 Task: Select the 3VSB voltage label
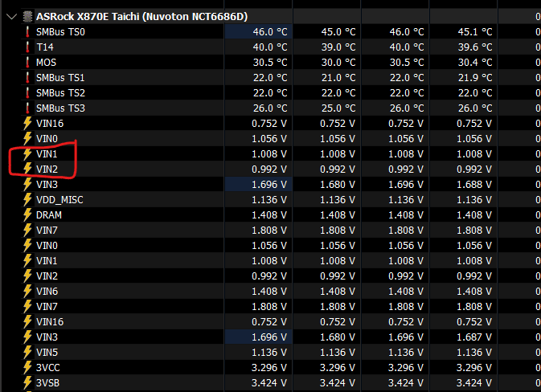click(47, 382)
